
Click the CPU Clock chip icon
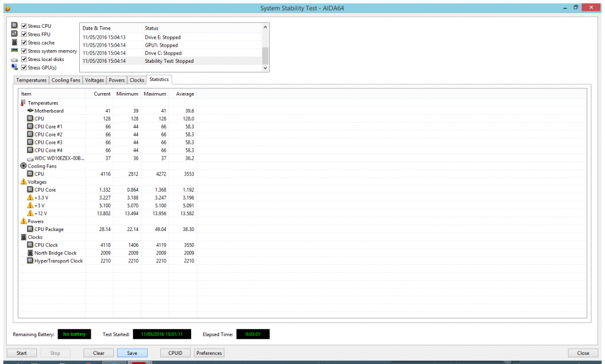[x=30, y=245]
